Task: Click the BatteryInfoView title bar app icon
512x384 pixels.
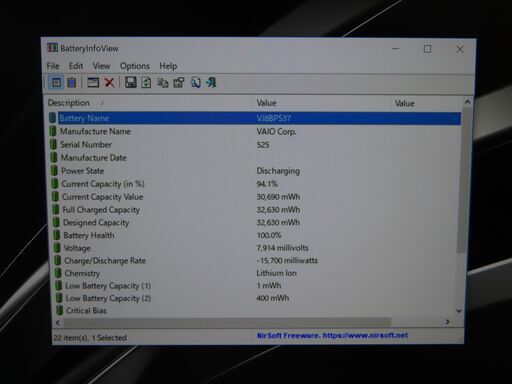Action: point(52,48)
